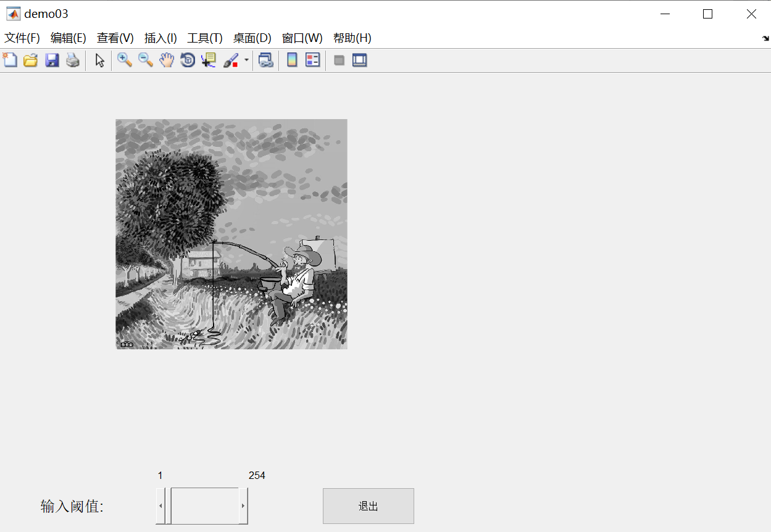
Task: Click the Show Plot Tools icon
Action: [x=360, y=60]
